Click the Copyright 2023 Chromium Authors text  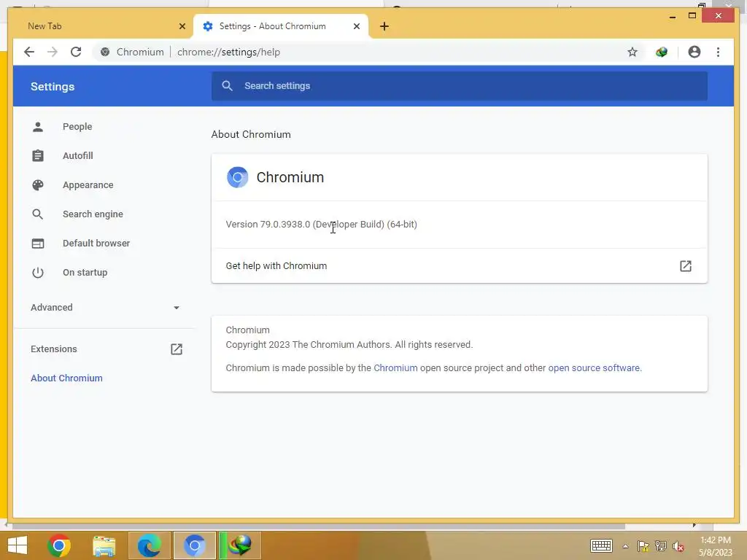(349, 345)
